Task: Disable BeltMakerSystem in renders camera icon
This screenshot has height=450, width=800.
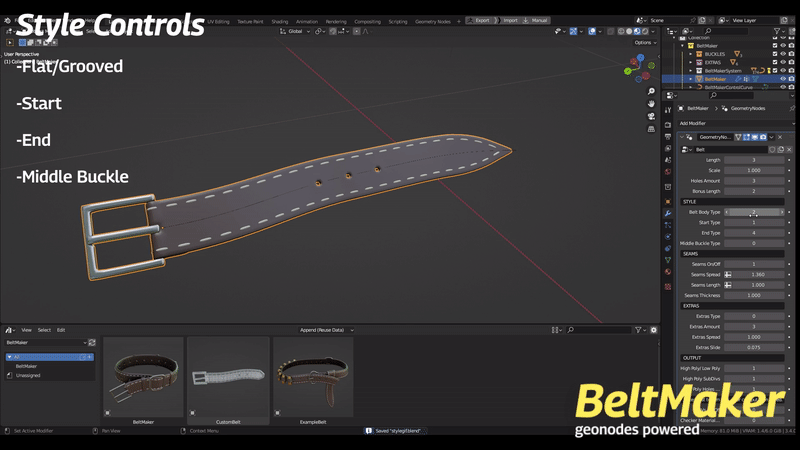Action: pyautogui.click(x=791, y=70)
